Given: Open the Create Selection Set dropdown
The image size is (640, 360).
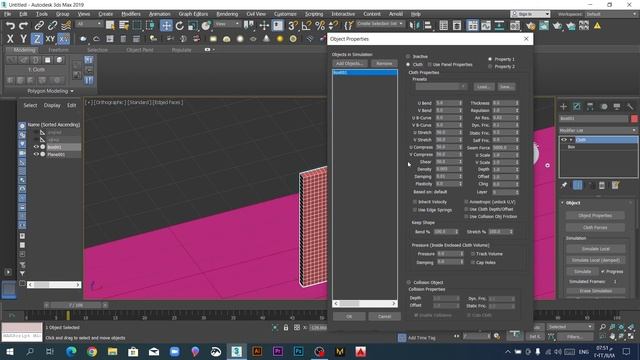Looking at the screenshot, I should (x=380, y=24).
